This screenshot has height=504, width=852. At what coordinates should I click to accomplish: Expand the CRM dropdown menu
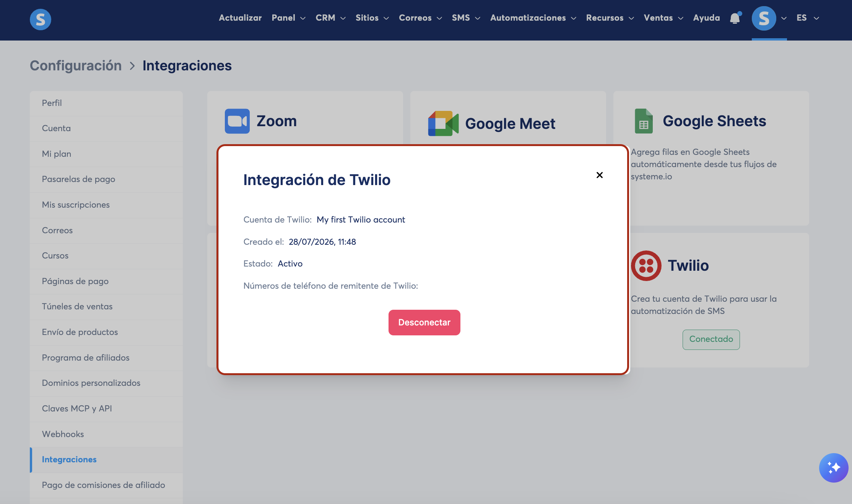pyautogui.click(x=331, y=18)
